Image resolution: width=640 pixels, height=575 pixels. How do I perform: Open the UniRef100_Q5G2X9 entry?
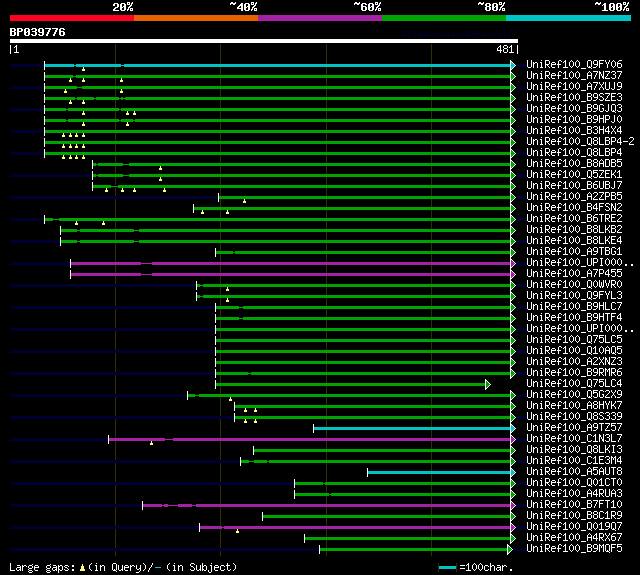(574, 395)
